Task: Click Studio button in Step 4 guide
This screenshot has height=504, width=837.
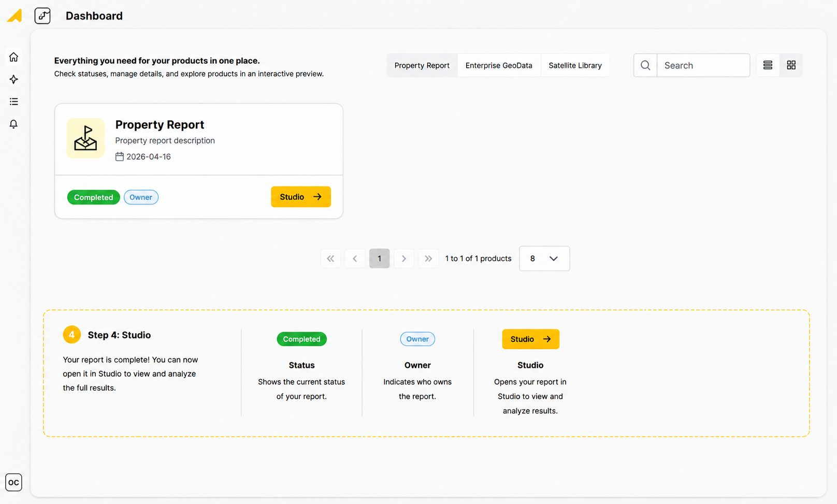Action: click(530, 339)
